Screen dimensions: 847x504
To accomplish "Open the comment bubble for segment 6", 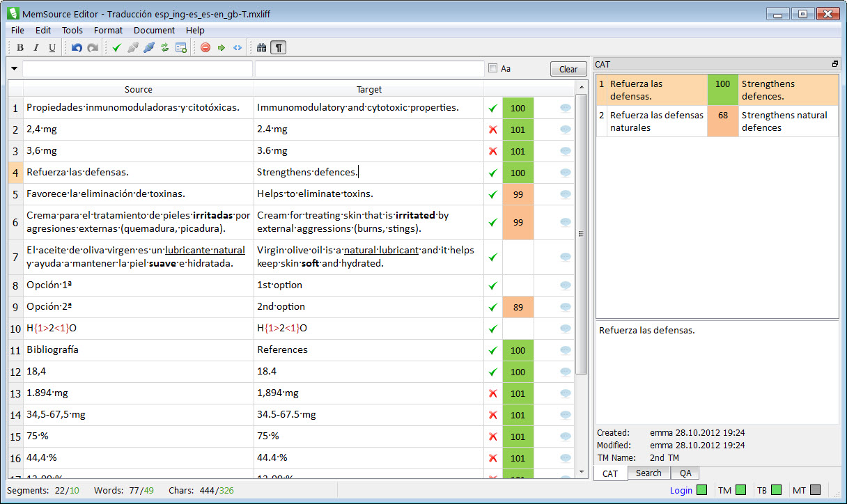I will [x=566, y=223].
